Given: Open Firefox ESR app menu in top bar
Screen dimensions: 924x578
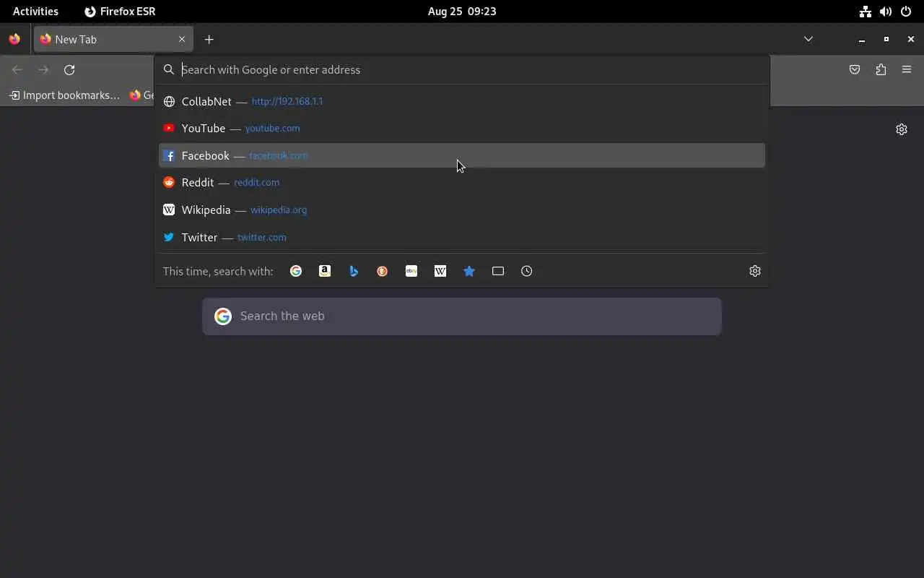Looking at the screenshot, I should (120, 11).
